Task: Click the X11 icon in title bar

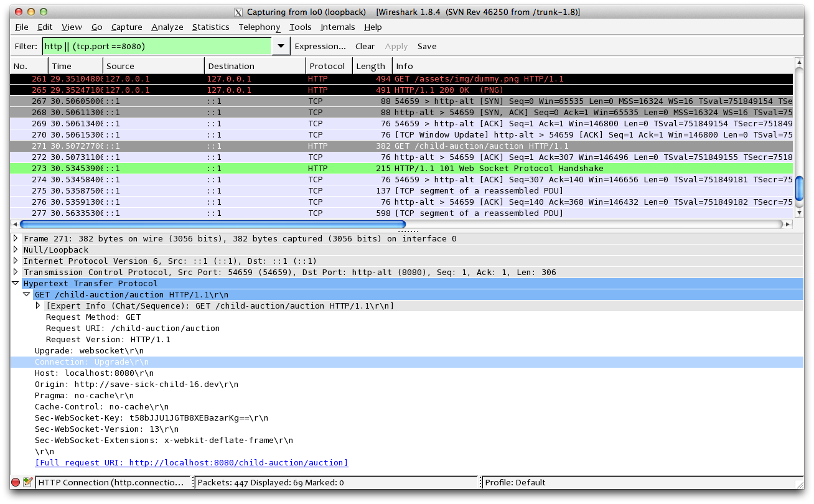Action: pos(238,12)
